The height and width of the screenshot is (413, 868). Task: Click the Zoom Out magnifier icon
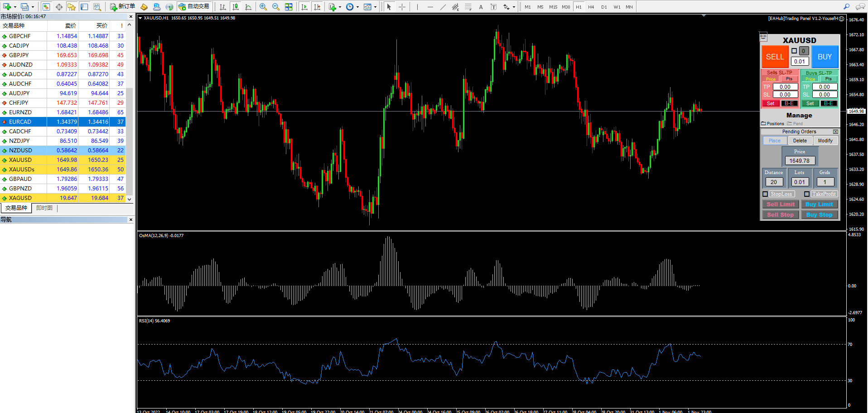pyautogui.click(x=276, y=7)
